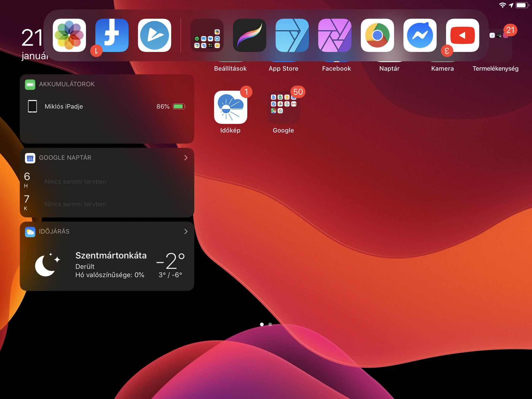This screenshot has width=532, height=399.
Task: Tap the 86% battery percentage
Action: 163,106
